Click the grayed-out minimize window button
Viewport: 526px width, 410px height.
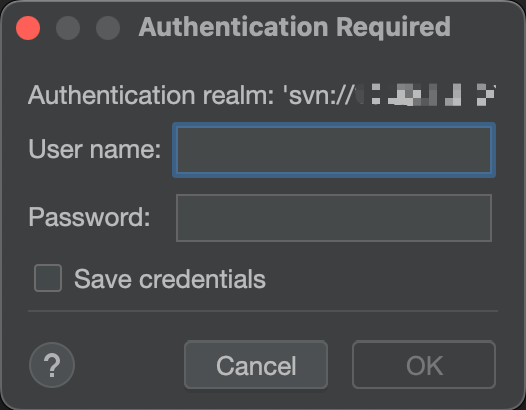point(68,28)
